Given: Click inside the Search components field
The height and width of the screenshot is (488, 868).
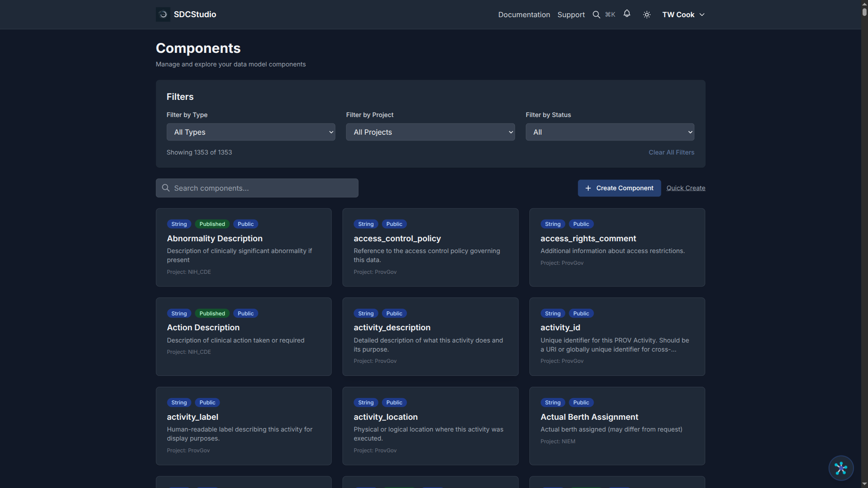Looking at the screenshot, I should tap(257, 188).
